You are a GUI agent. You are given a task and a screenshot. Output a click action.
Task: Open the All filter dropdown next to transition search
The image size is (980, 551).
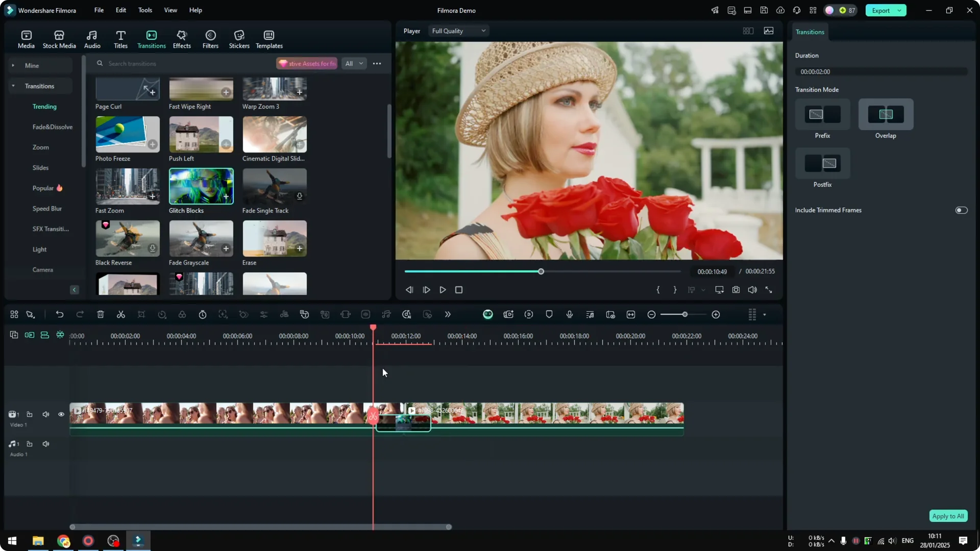point(354,63)
